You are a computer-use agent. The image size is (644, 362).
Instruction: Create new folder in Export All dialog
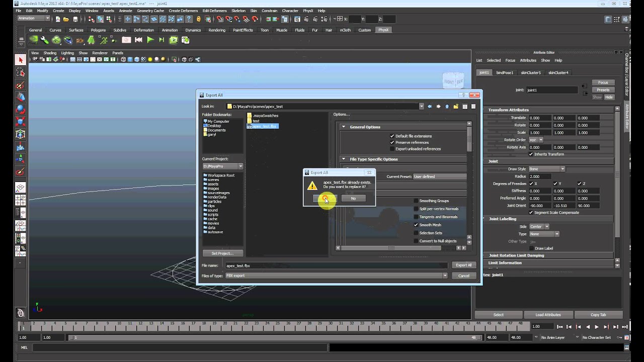point(456,107)
